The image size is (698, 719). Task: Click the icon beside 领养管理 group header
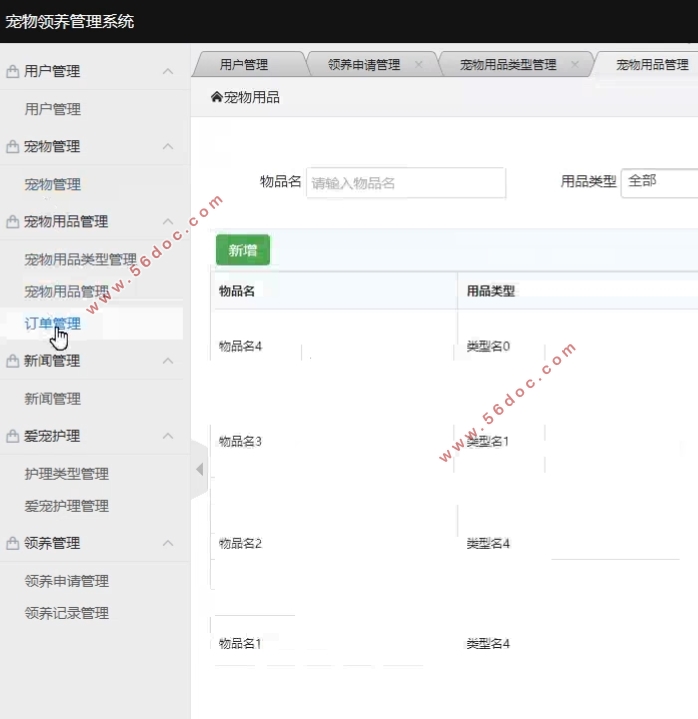coord(13,544)
